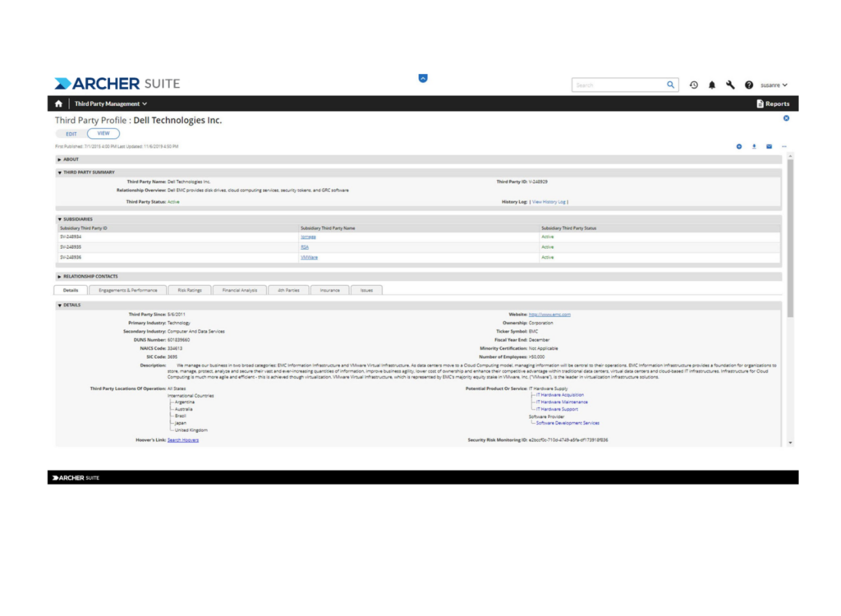This screenshot has width=841, height=616.
Task: Open the wrench administration icon
Action: [730, 85]
